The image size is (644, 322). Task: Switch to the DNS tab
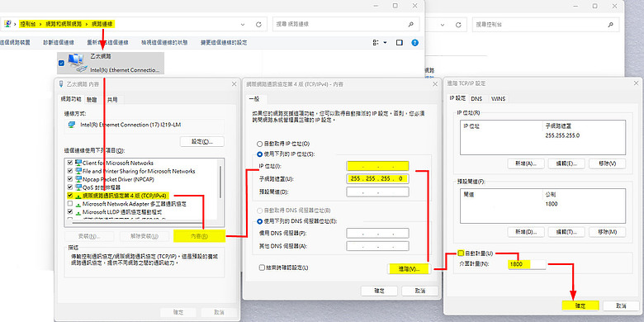click(476, 99)
